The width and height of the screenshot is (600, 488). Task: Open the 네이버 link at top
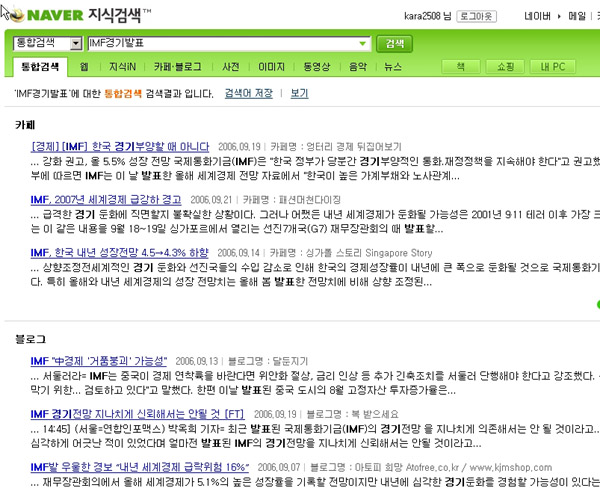[537, 16]
